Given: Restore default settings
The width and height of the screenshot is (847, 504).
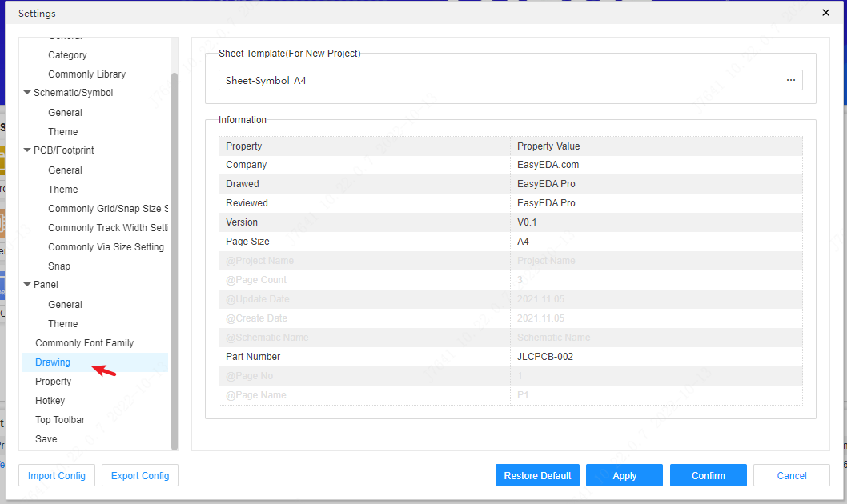Looking at the screenshot, I should tap(537, 475).
